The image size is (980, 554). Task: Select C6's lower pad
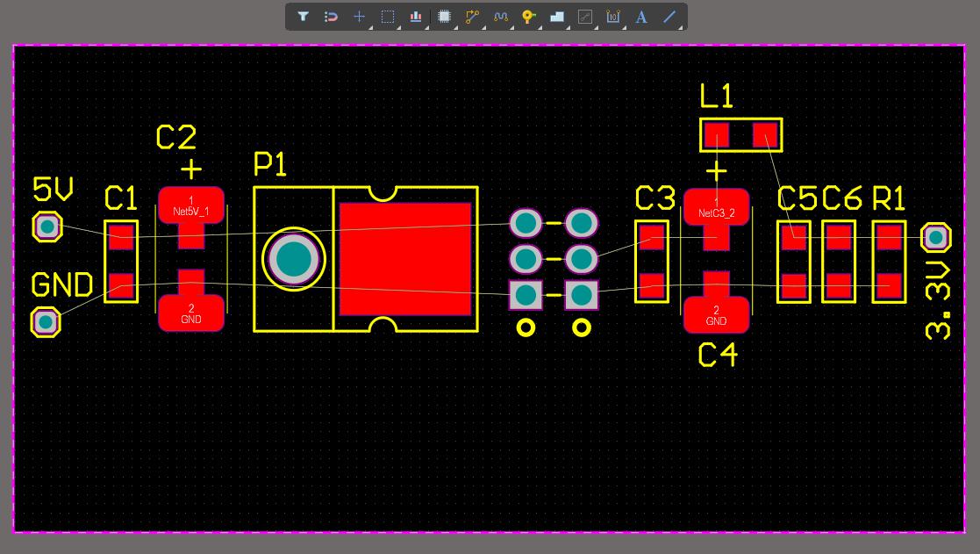[839, 285]
